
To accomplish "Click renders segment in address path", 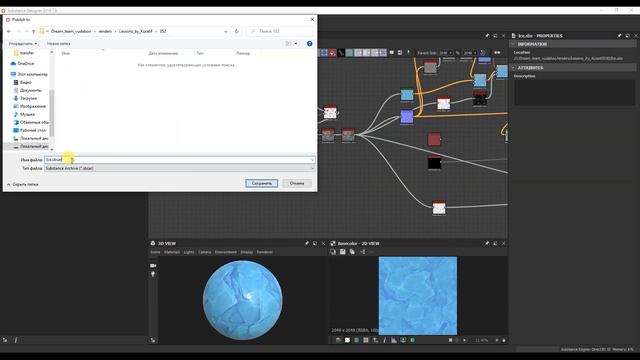I will pos(105,31).
